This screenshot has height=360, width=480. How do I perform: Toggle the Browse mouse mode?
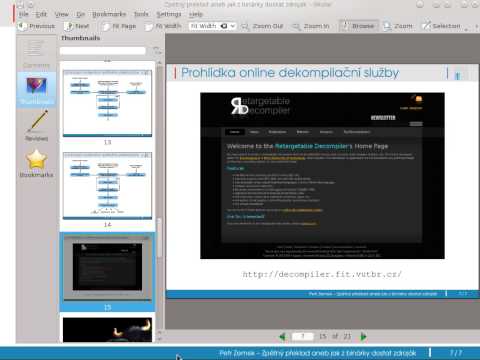(359, 26)
